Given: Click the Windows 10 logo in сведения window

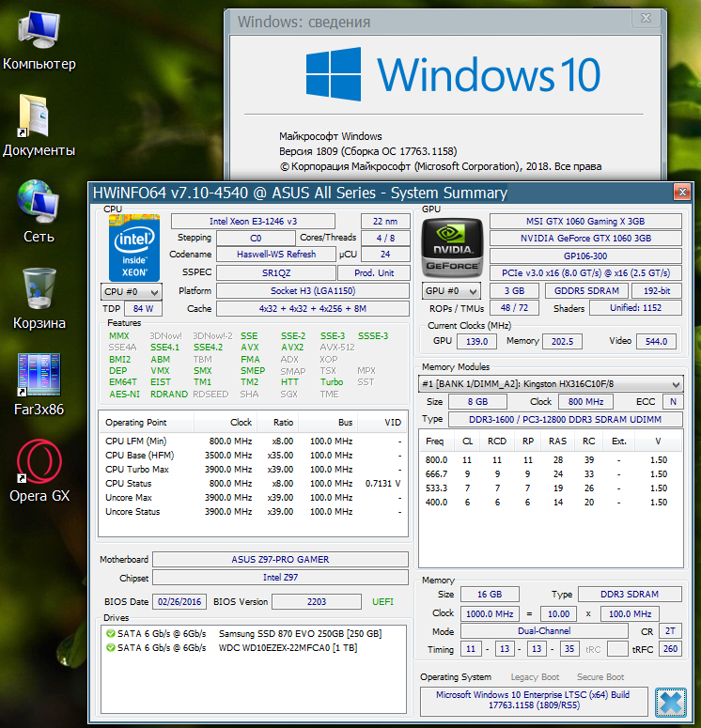Looking at the screenshot, I should click(x=453, y=74).
